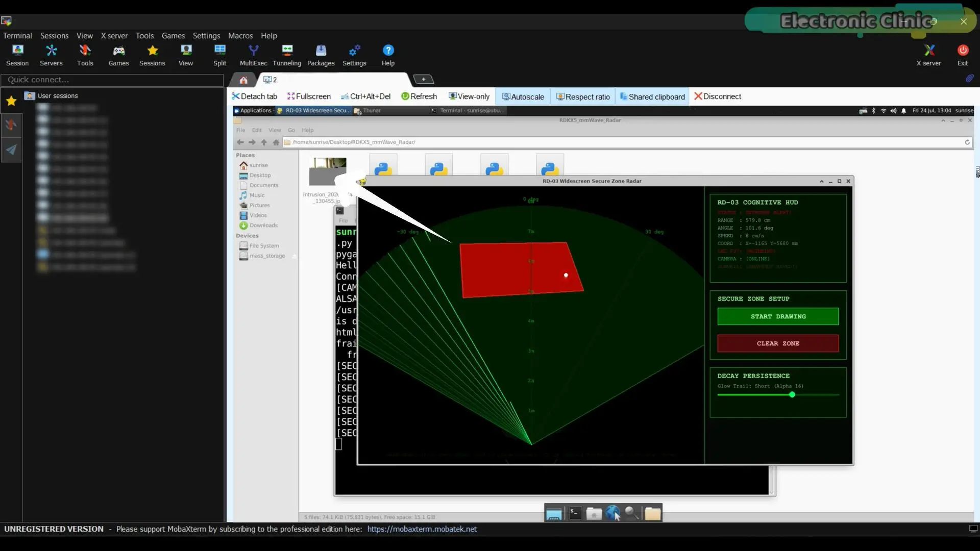Click Disconnect button

point(718,96)
